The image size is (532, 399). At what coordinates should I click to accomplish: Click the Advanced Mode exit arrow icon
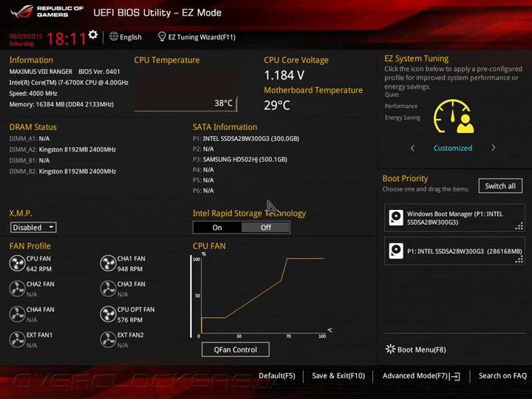click(x=455, y=376)
